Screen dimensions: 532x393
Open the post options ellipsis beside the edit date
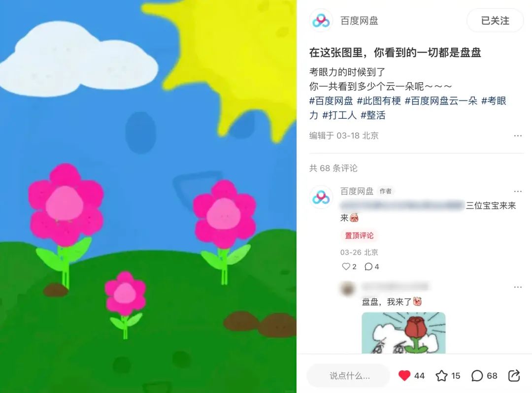pyautogui.click(x=518, y=135)
